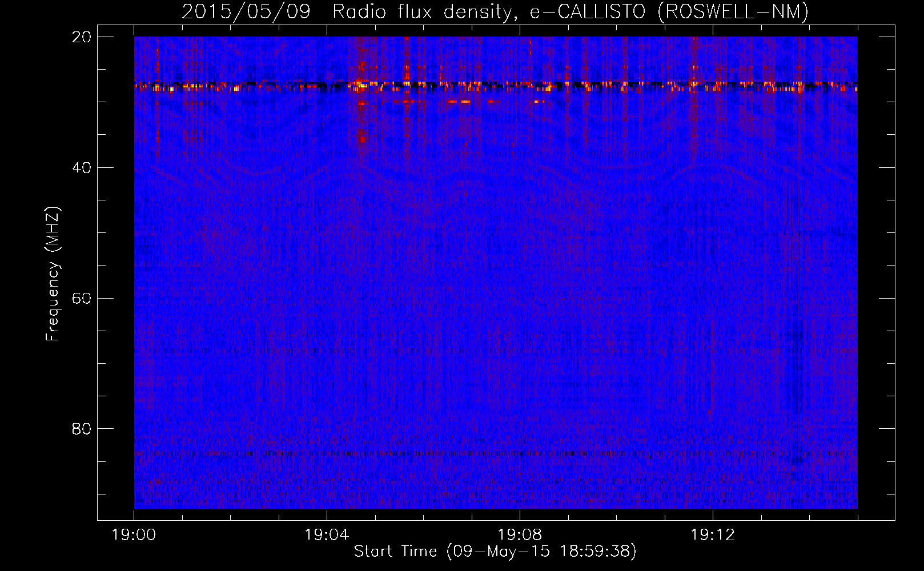
Task: Click the 'Start Time (09-May-15 18:59:38)' label
Action: 495,552
